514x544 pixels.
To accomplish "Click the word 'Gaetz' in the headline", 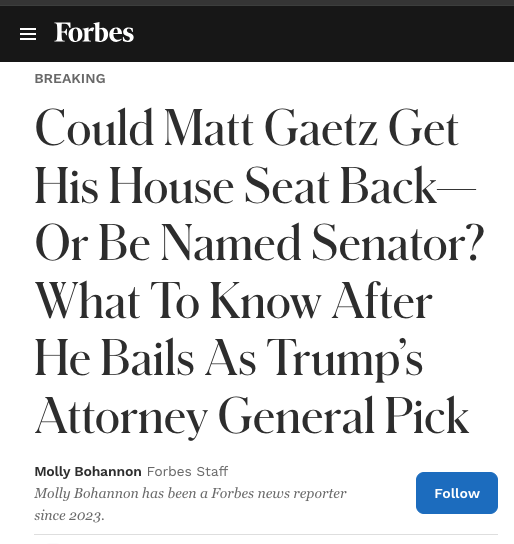I will click(x=321, y=128).
